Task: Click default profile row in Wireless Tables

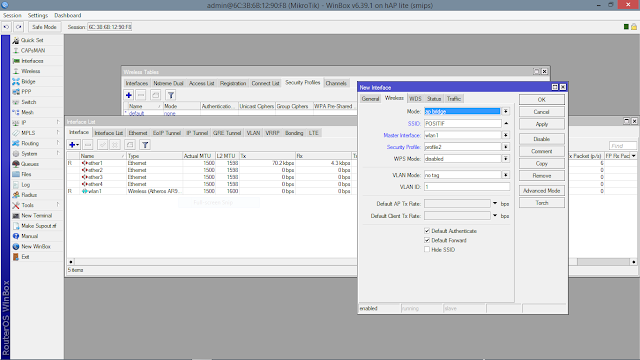Action: (x=240, y=113)
